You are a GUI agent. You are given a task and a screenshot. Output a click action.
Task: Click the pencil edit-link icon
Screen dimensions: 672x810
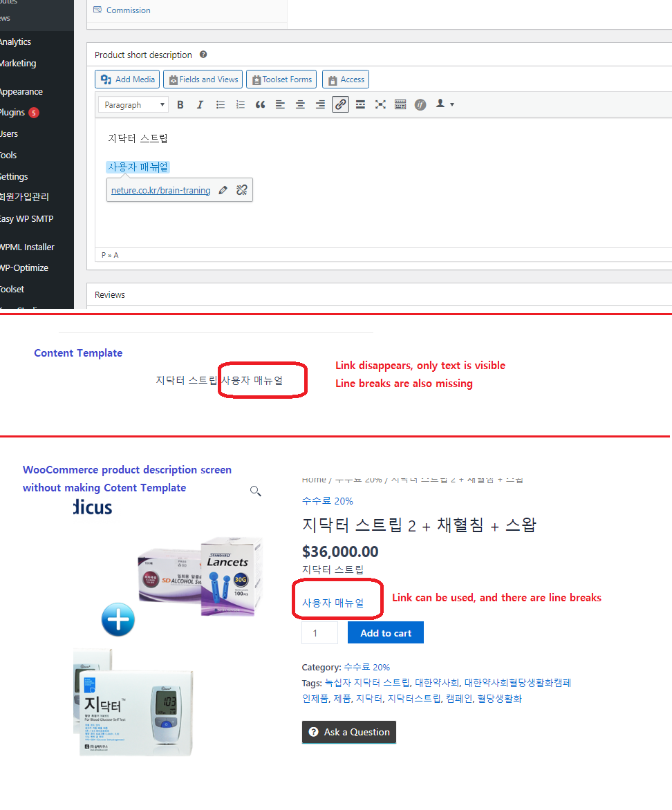(223, 190)
